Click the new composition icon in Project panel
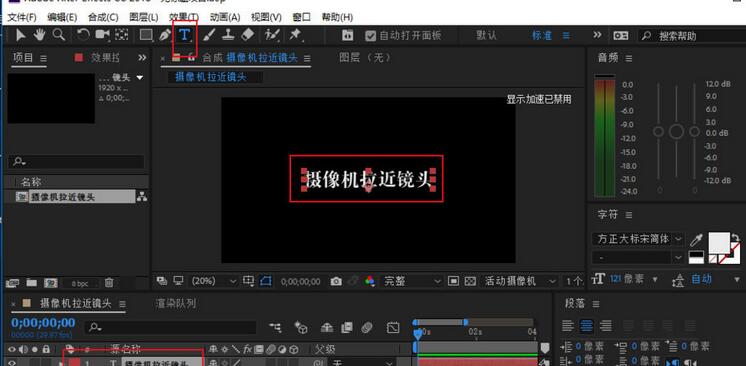746x366 pixels. pos(50,283)
